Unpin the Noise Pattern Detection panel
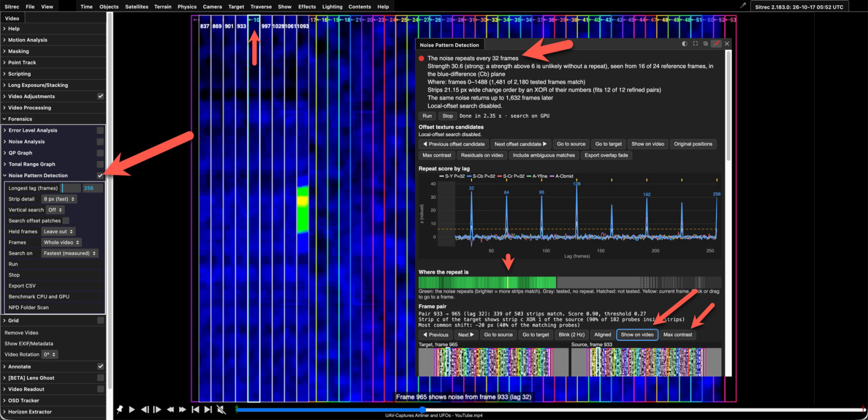 click(x=716, y=44)
